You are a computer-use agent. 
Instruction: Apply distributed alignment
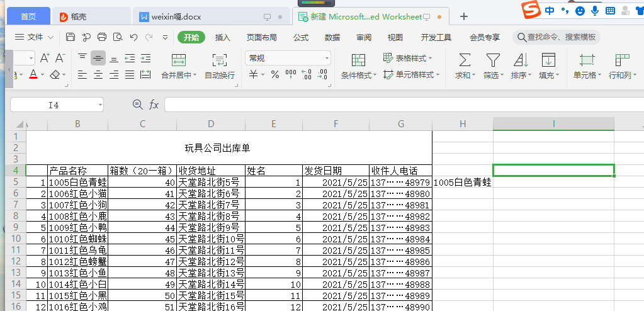[145, 75]
